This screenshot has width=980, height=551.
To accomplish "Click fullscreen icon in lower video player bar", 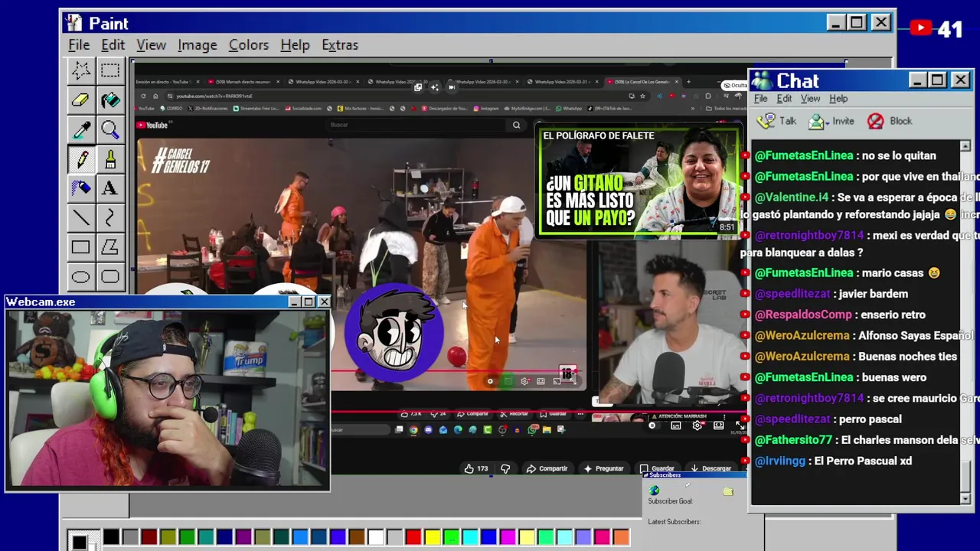I will tap(740, 425).
